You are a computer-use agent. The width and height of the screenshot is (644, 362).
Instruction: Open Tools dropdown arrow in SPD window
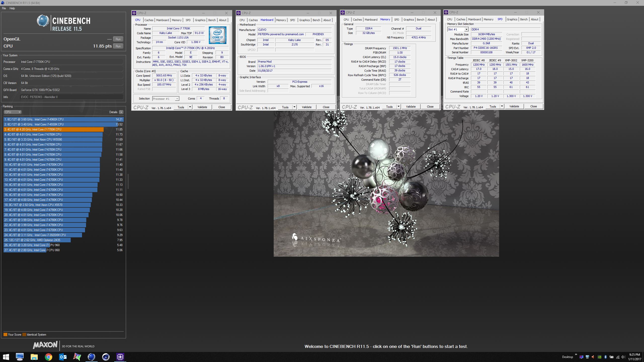click(x=502, y=106)
